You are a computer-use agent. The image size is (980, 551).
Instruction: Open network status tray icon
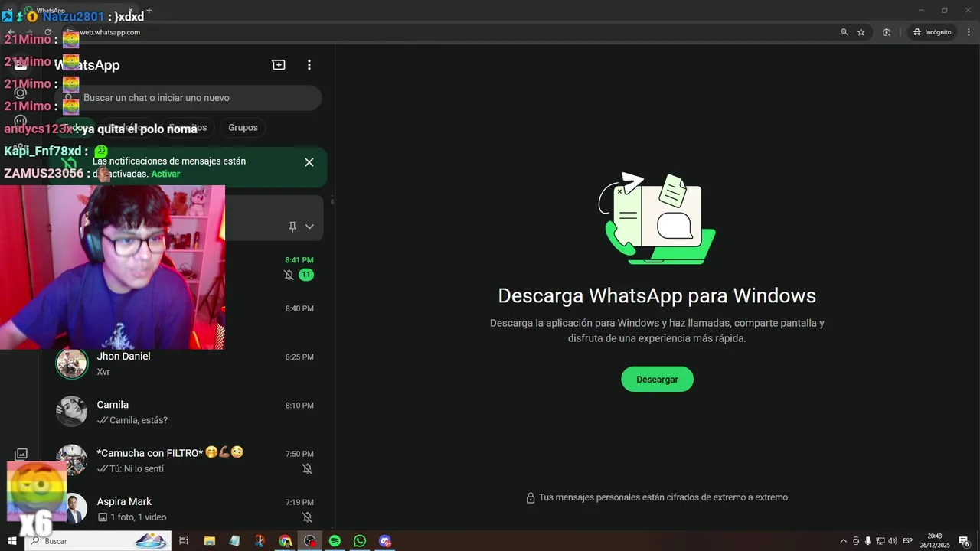click(880, 541)
